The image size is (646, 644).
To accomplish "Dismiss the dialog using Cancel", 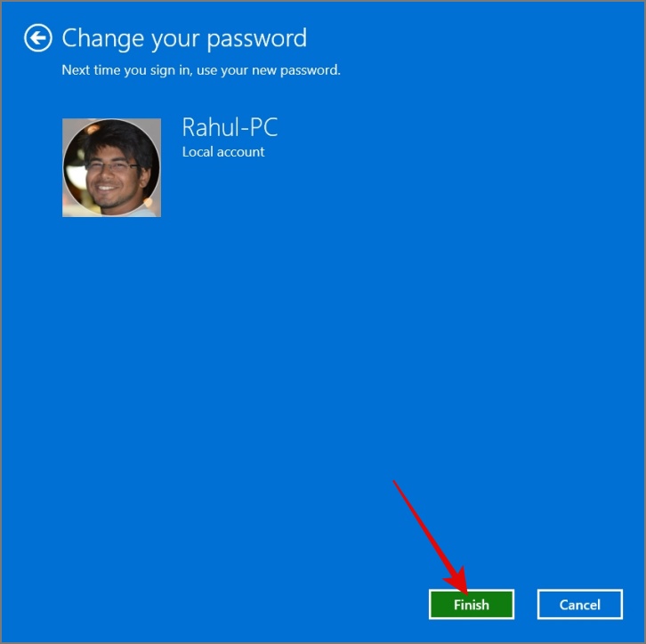I will 579,604.
